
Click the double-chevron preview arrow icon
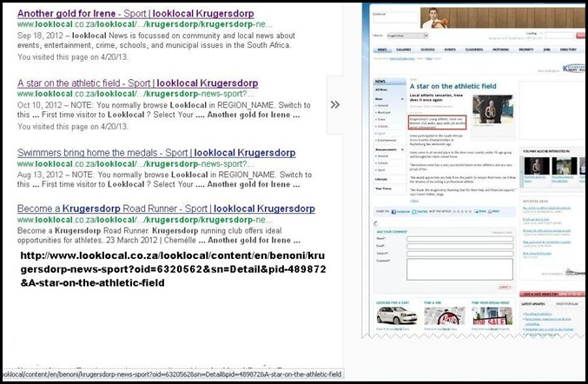335,104
